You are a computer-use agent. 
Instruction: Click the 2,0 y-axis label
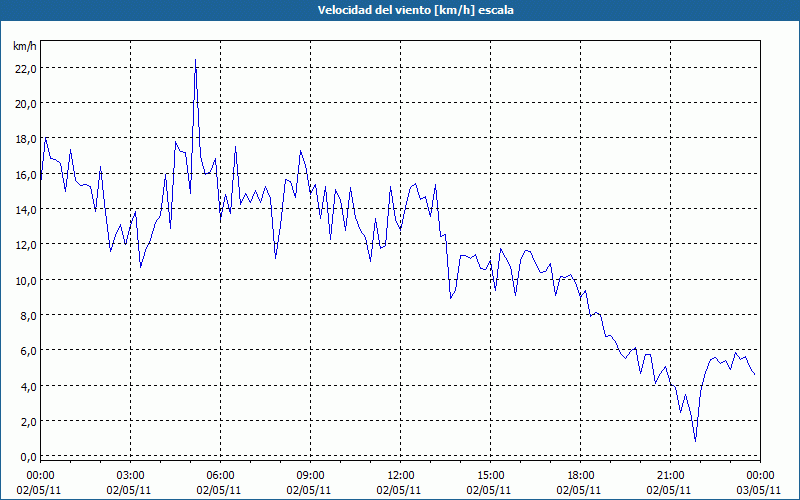pyautogui.click(x=28, y=422)
